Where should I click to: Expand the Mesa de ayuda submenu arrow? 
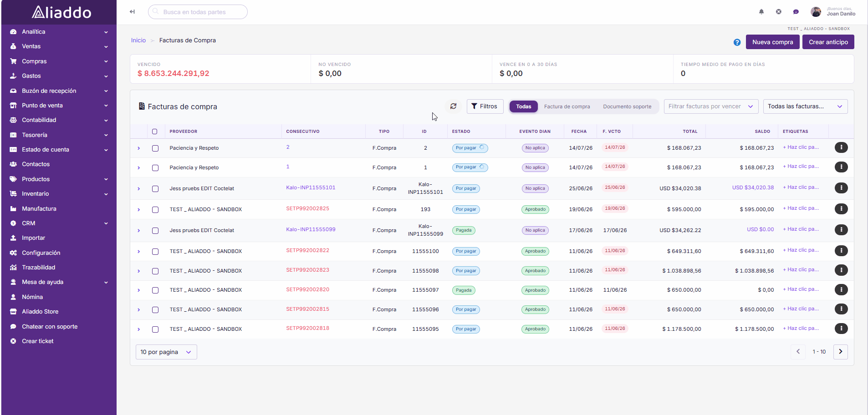click(106, 283)
